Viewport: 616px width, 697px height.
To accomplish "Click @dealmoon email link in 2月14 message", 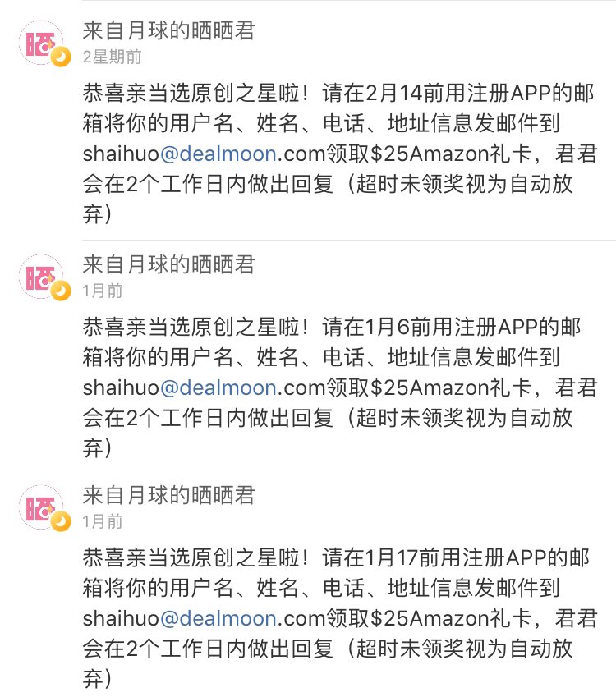I will pos(218,154).
